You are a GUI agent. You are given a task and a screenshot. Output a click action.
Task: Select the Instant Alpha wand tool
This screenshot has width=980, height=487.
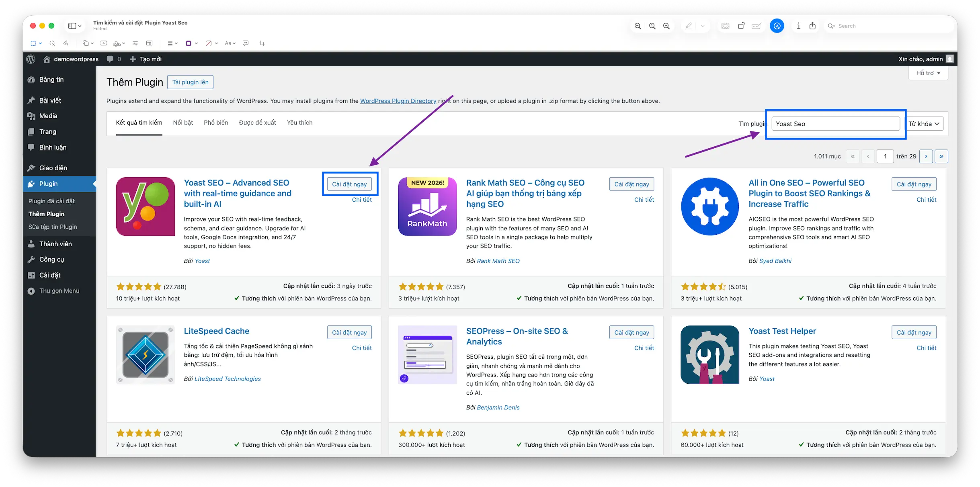point(52,43)
